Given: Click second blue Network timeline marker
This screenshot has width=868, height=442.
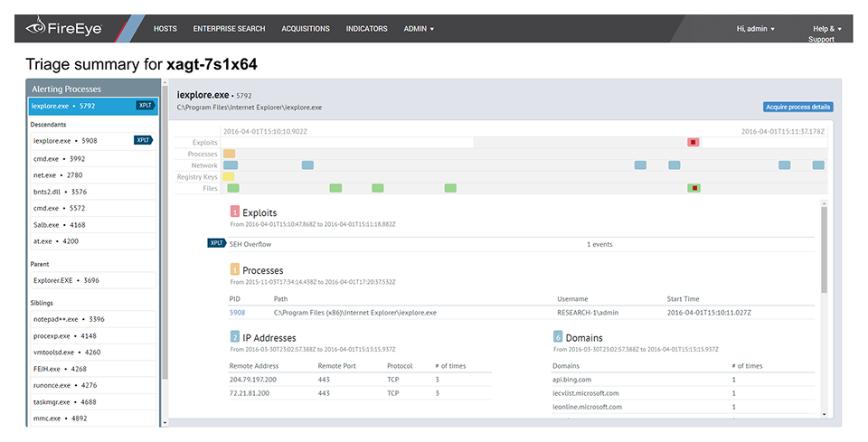Looking at the screenshot, I should click(307, 165).
